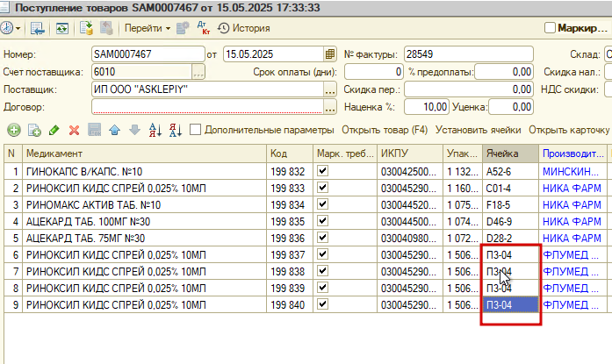The width and height of the screenshot is (612, 364).
Task: Click the Номер input field
Action: pyautogui.click(x=148, y=54)
